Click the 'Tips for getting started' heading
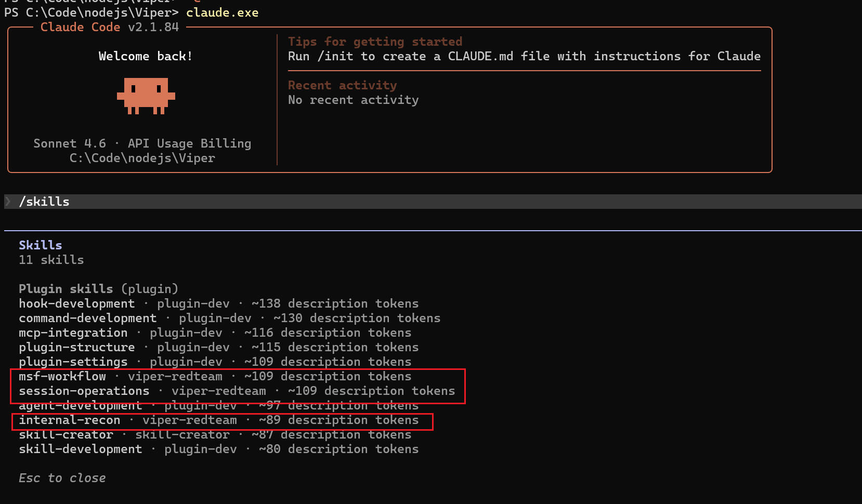Viewport: 862px width, 504px height. [x=375, y=42]
